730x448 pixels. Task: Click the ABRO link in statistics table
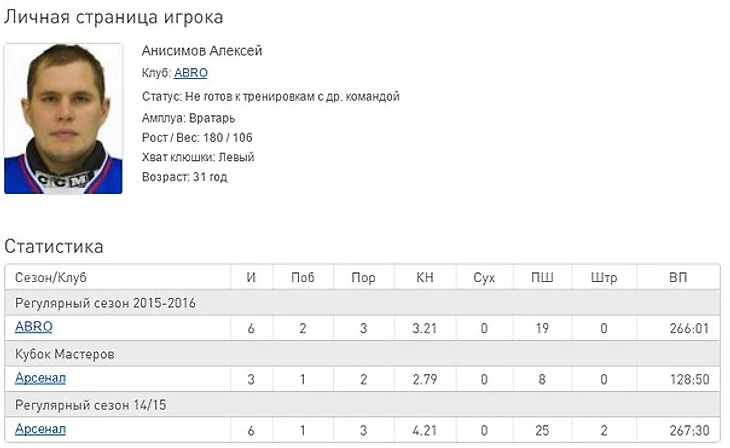pos(34,327)
